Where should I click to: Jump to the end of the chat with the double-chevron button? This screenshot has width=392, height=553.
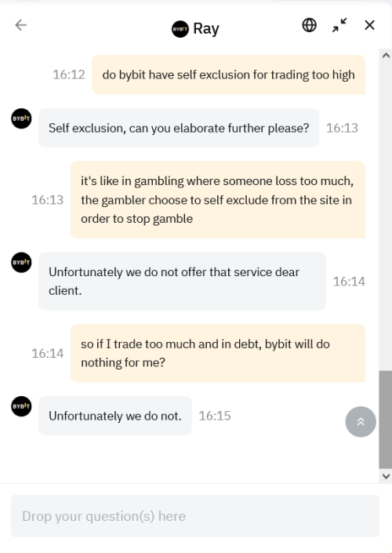pyautogui.click(x=361, y=422)
